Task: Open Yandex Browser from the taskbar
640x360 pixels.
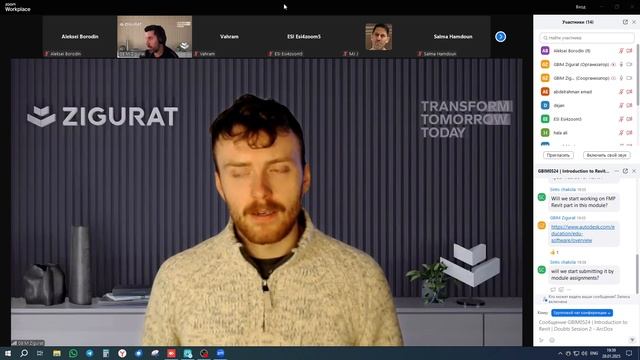Action: [122, 353]
